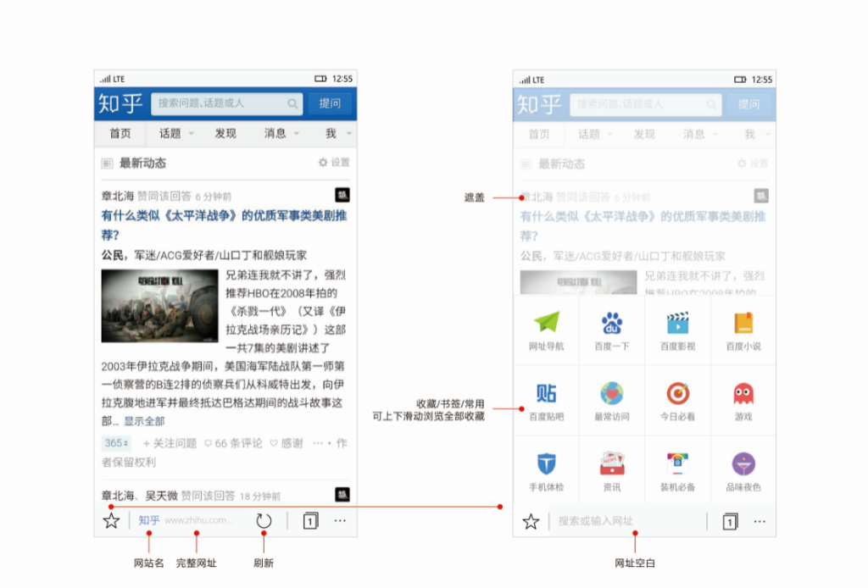
Task: Click the refresh icon in left browser bar
Action: [x=264, y=520]
